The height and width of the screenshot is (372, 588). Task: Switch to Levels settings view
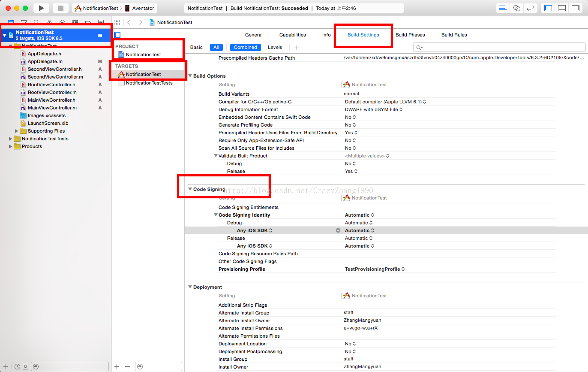pos(275,47)
